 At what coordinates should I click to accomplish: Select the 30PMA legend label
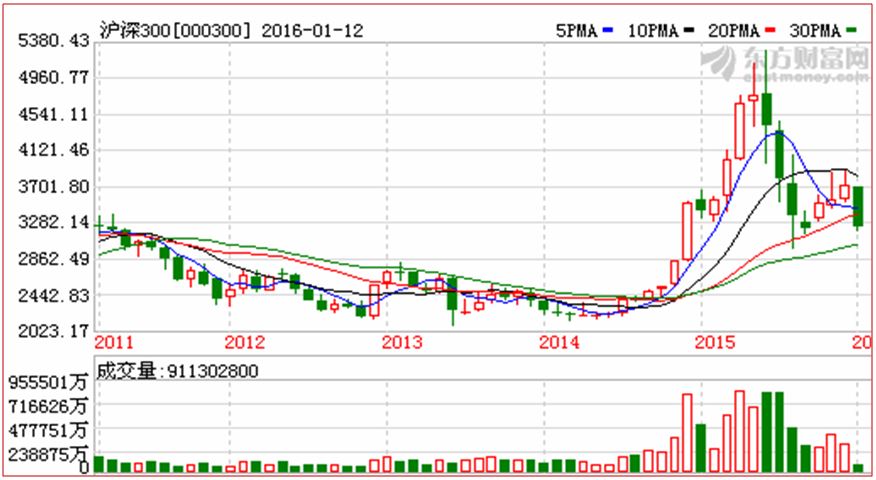pyautogui.click(x=815, y=30)
